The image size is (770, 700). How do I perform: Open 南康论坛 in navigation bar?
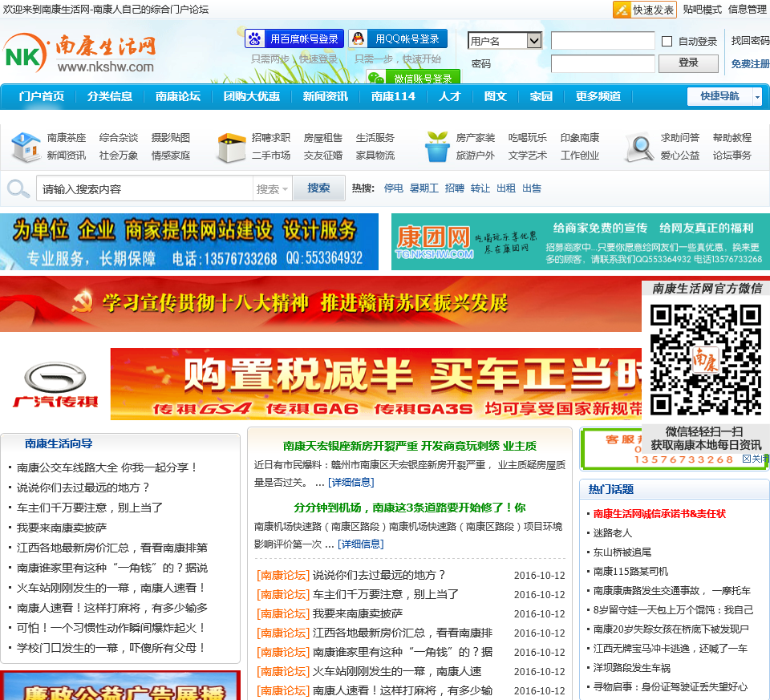pos(178,96)
